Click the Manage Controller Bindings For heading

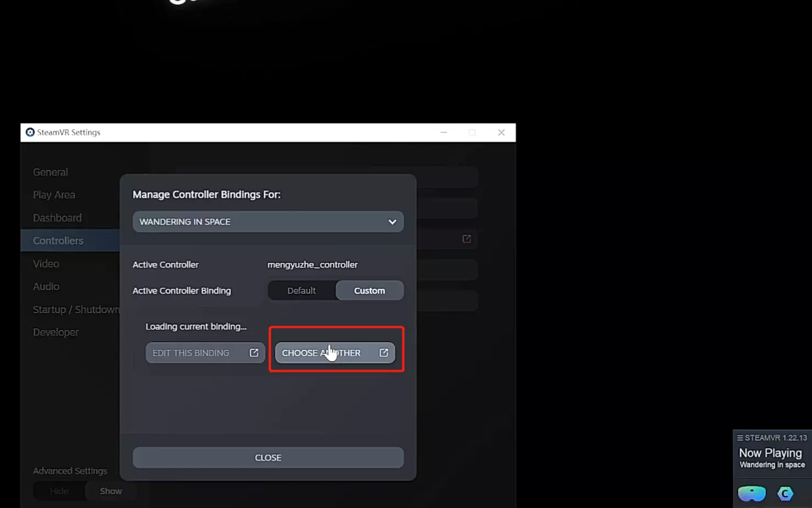pyautogui.click(x=206, y=194)
